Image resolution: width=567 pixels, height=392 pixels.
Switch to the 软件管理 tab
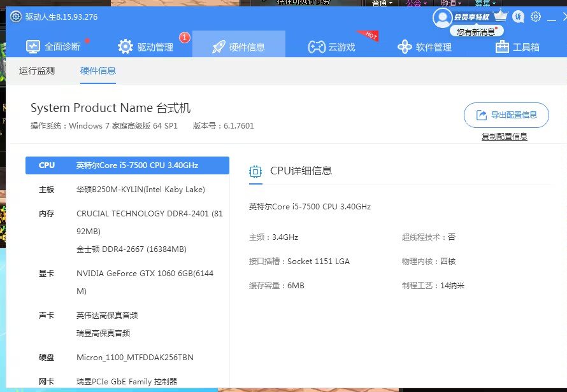coord(424,46)
